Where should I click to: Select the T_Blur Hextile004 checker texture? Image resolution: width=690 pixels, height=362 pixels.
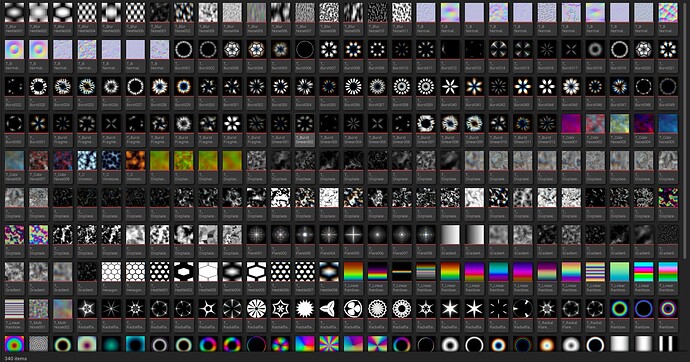click(87, 13)
